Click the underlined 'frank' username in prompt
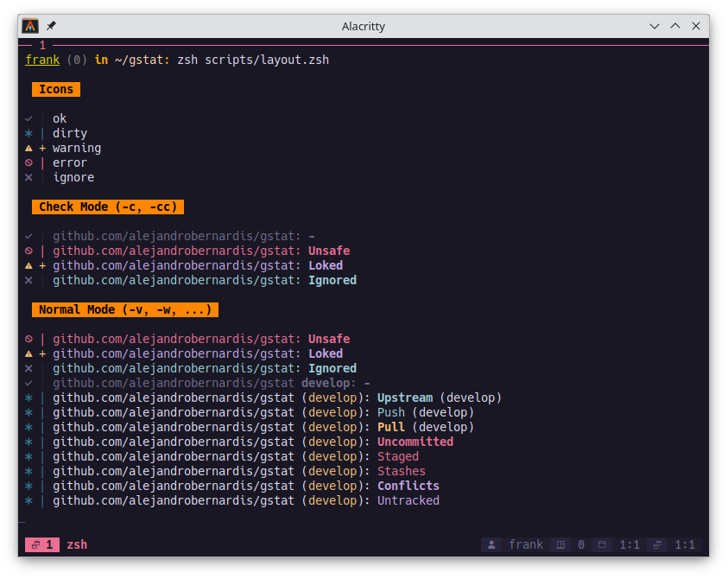This screenshot has height=579, width=728. [x=42, y=60]
